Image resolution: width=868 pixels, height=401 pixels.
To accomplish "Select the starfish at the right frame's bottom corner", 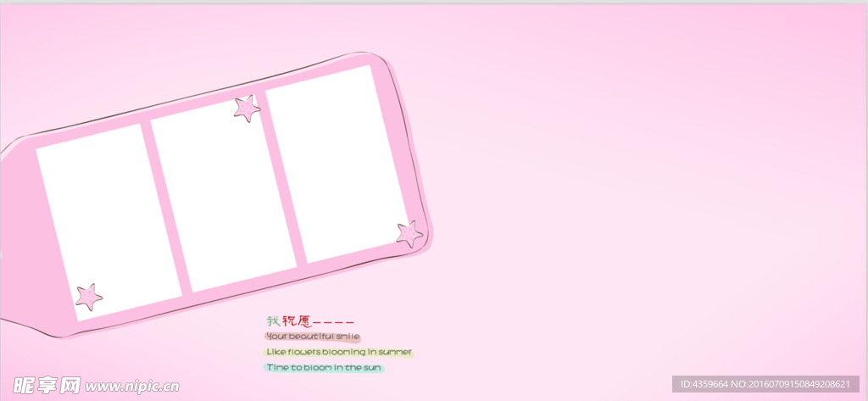I will pyautogui.click(x=410, y=233).
